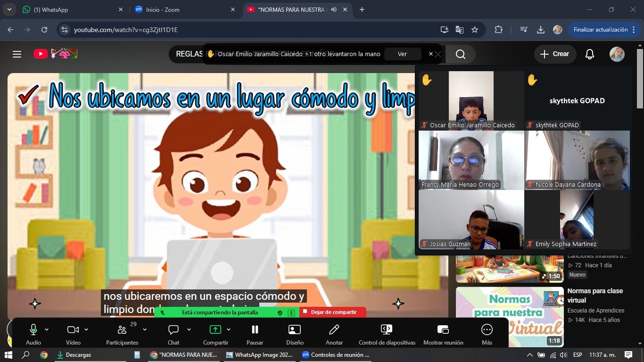Go to YouTube home via logo

pos(56,54)
